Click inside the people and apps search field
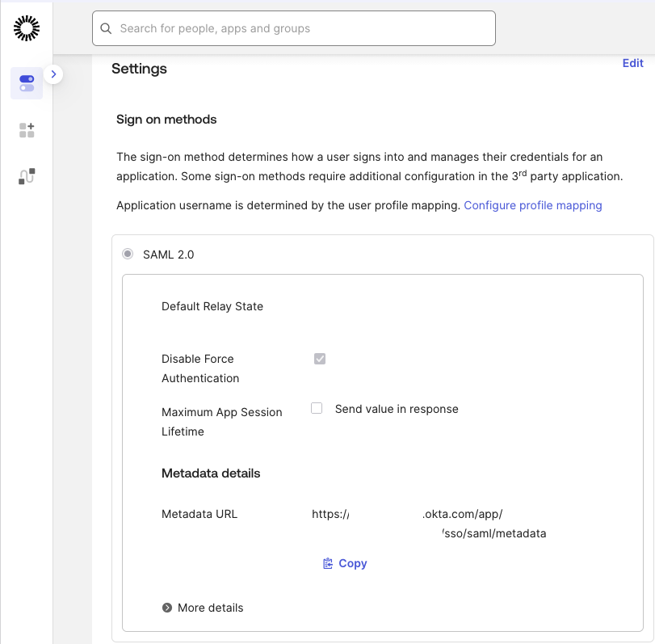This screenshot has height=644, width=655. coord(294,27)
